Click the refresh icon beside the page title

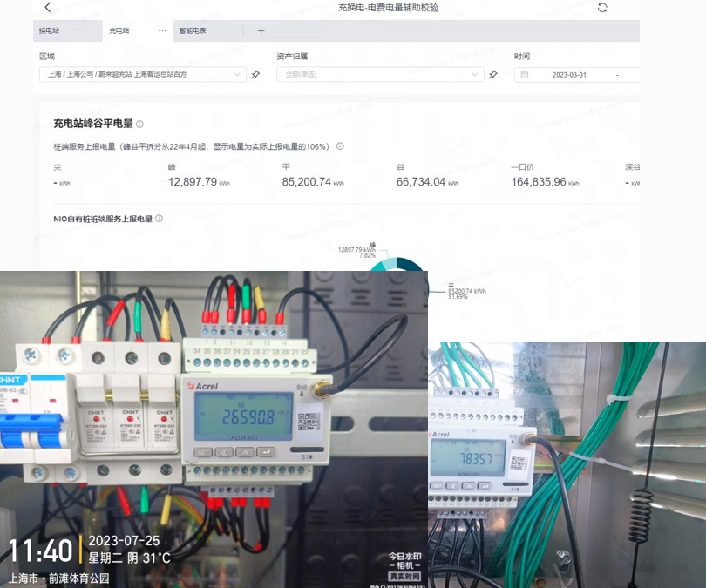(602, 8)
